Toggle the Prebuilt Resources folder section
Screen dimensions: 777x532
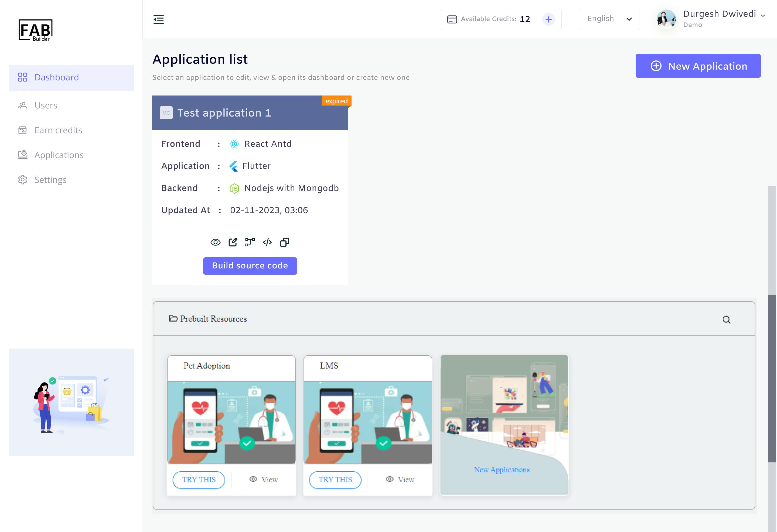tap(173, 319)
